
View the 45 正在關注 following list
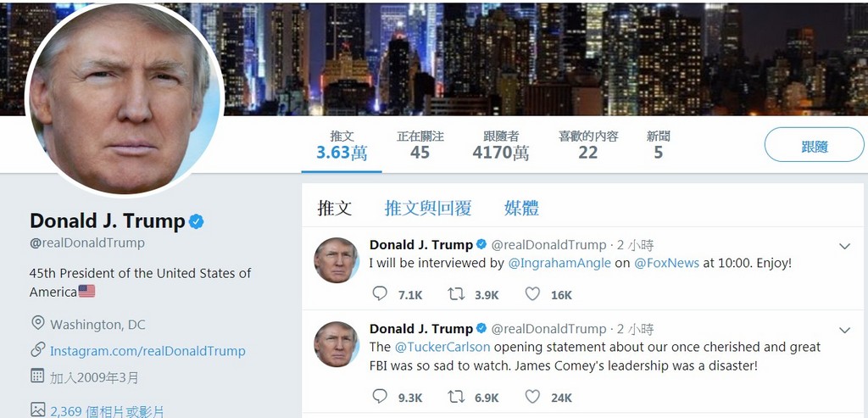point(420,145)
